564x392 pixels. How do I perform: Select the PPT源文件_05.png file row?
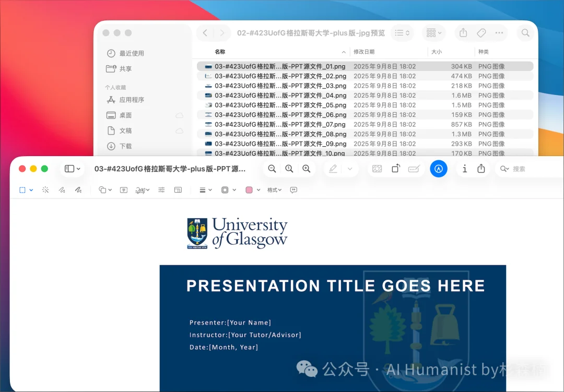pos(280,105)
